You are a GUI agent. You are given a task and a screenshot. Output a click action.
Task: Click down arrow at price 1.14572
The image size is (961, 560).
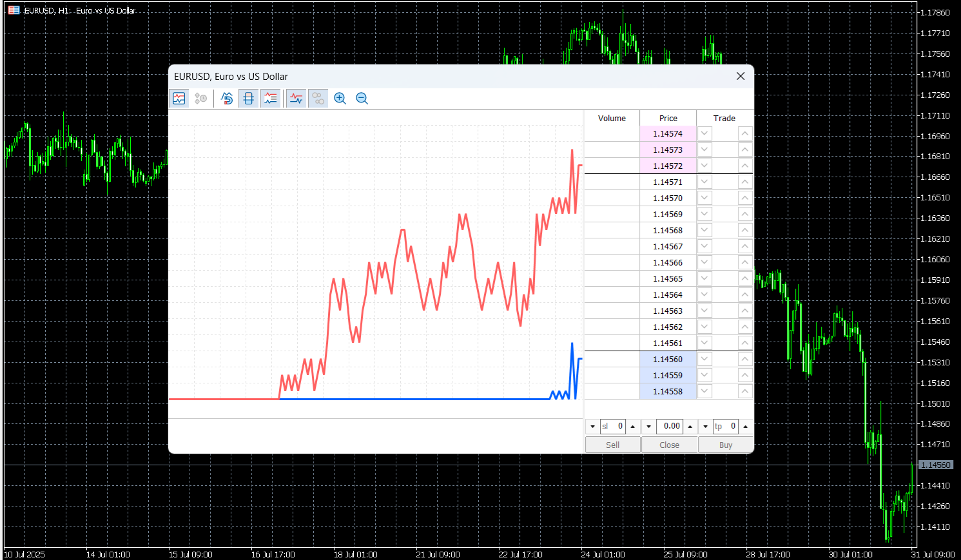[704, 166]
